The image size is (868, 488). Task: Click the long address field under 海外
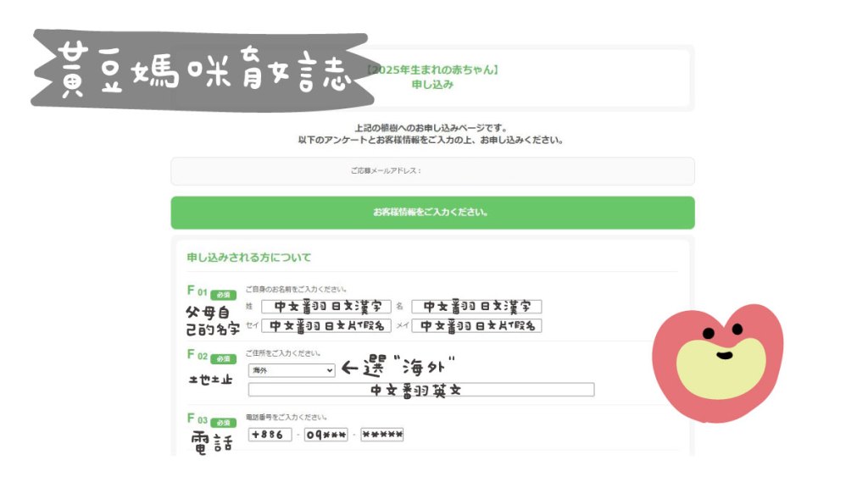(421, 390)
